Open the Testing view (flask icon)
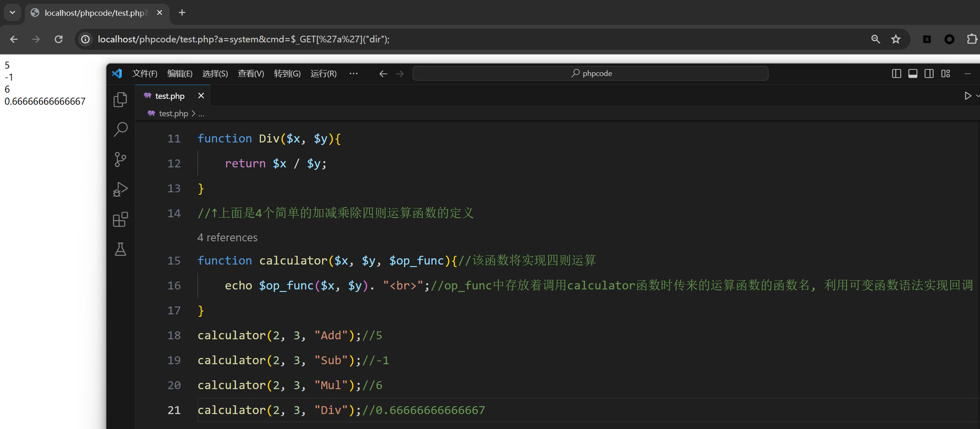Image resolution: width=980 pixels, height=429 pixels. [120, 249]
